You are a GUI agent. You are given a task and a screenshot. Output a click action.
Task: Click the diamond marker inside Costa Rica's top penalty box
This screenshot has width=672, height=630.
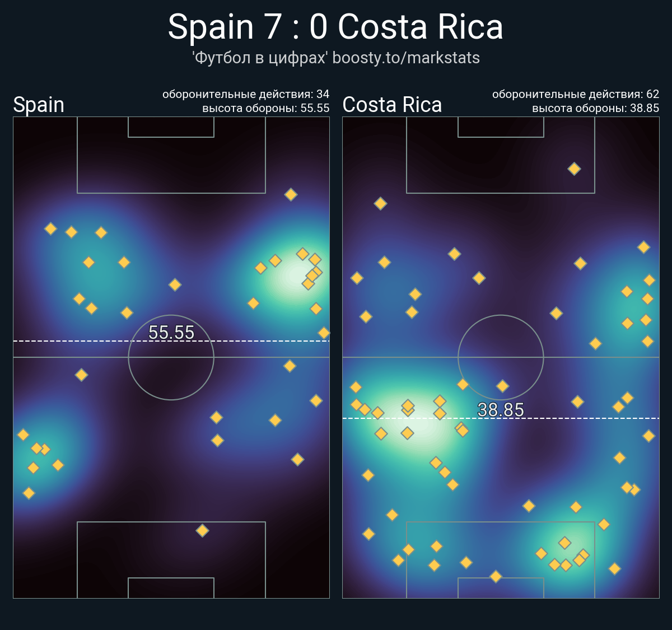[574, 169]
